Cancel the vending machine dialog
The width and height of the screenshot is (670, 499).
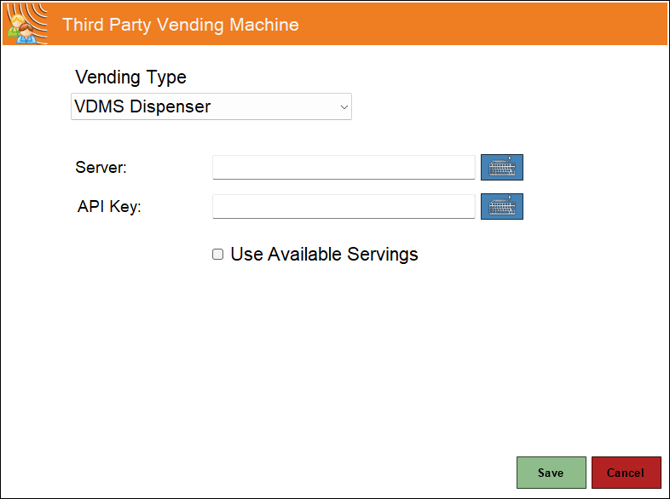(626, 473)
